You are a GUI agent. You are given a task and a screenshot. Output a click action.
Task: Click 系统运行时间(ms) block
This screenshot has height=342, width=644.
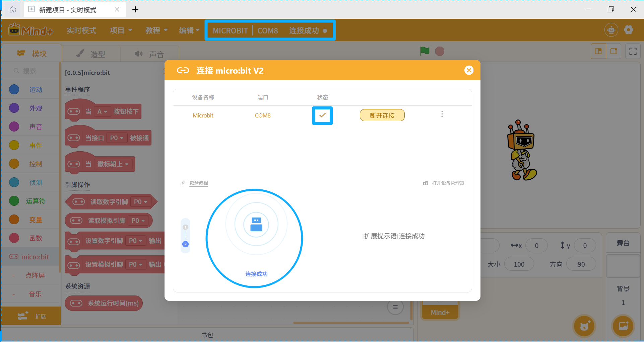click(104, 303)
